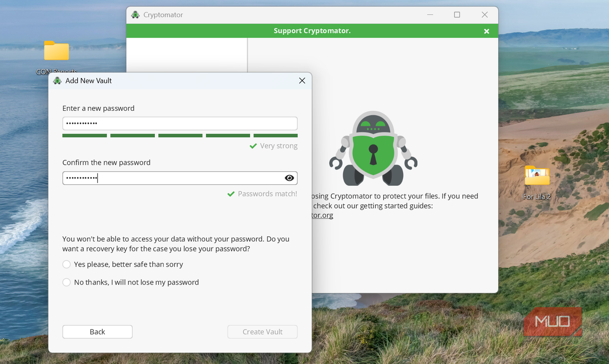Click the 'Confirm the new password' label
The height and width of the screenshot is (364, 609).
(x=107, y=163)
